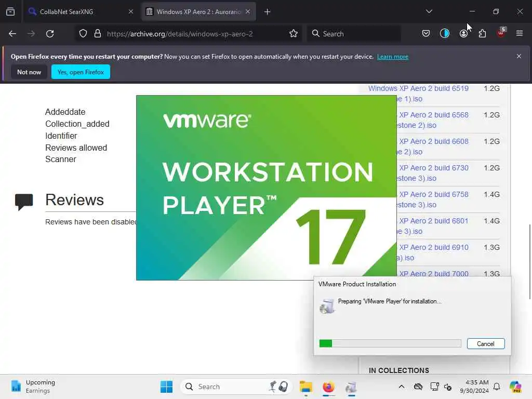Open Copilot icon in taskbar
532x399 pixels.
[x=515, y=387]
